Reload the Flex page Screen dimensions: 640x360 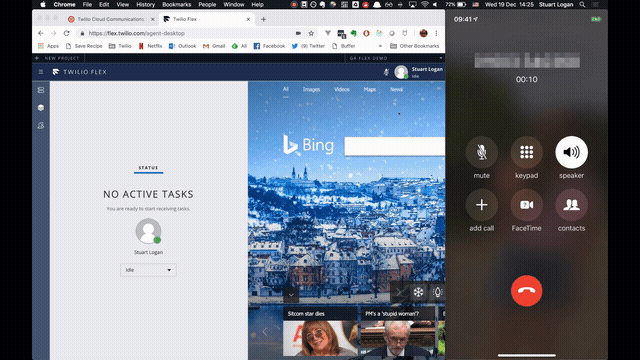pos(67,33)
